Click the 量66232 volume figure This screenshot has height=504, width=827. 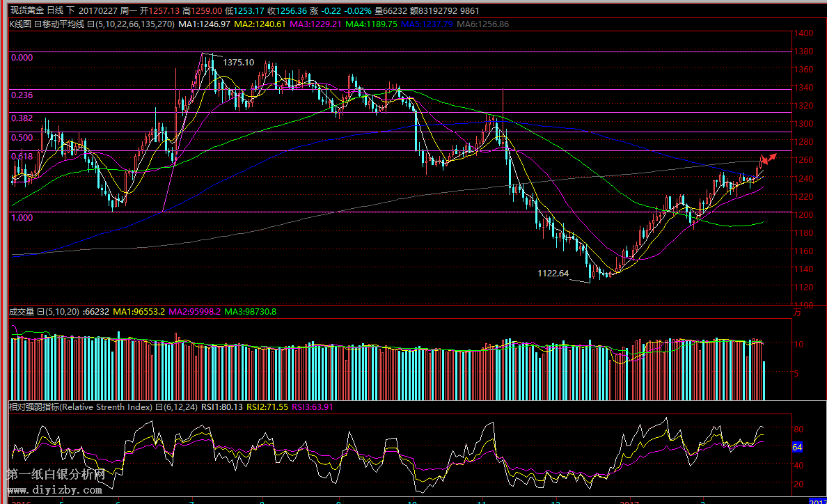click(x=391, y=10)
